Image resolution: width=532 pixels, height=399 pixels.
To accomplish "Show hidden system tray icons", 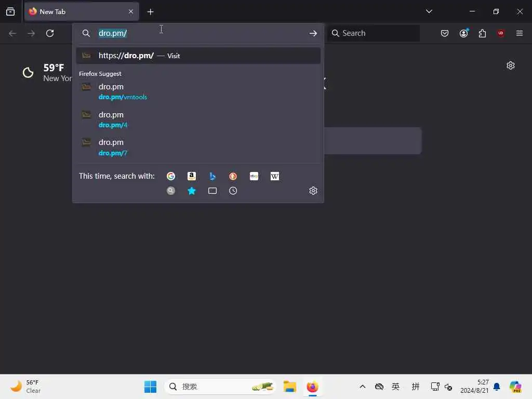I will 362,387.
